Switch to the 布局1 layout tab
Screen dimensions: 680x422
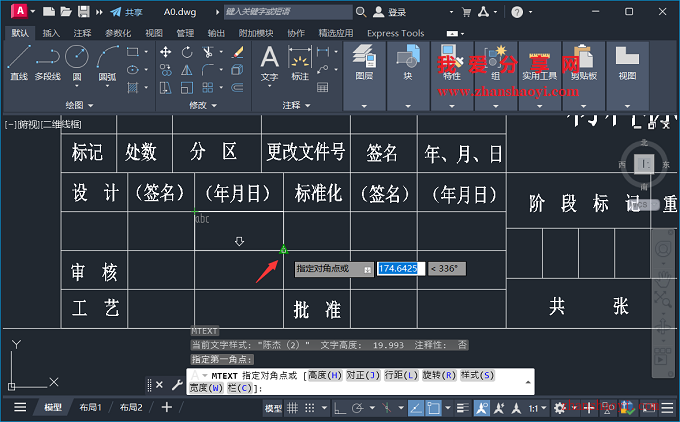click(x=90, y=407)
